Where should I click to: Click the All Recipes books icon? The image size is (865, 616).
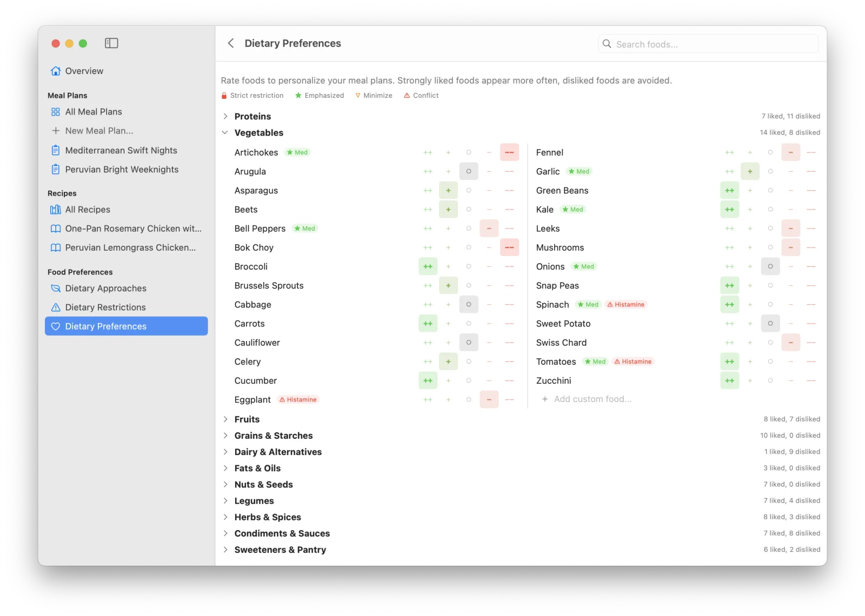point(56,210)
